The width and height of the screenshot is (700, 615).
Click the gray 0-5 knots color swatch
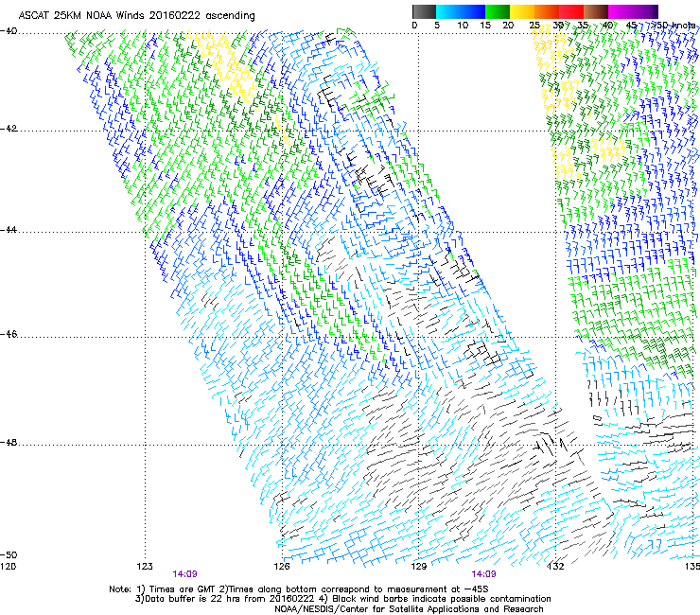click(x=424, y=11)
